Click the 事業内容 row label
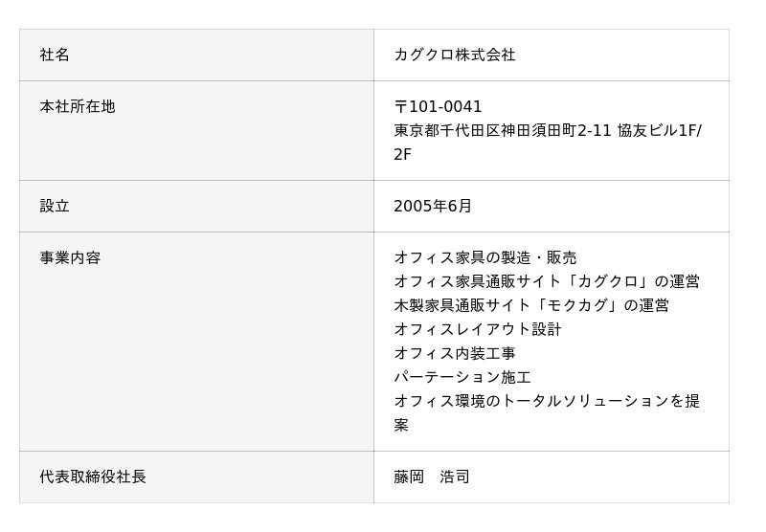Viewport: 766px width, 532px height. (70, 258)
